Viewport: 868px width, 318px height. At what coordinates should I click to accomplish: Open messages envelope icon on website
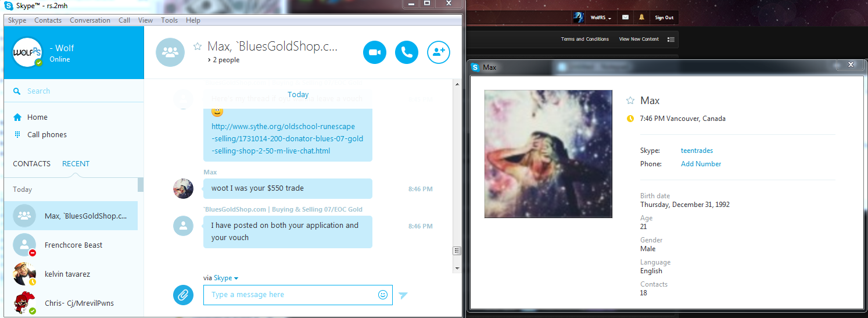click(625, 17)
